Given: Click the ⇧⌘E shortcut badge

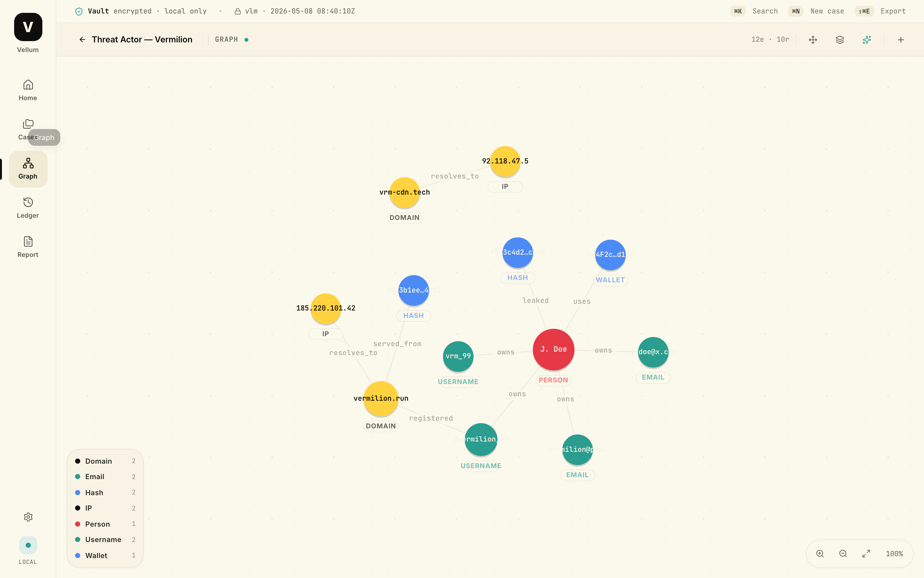Looking at the screenshot, I should pyautogui.click(x=864, y=12).
